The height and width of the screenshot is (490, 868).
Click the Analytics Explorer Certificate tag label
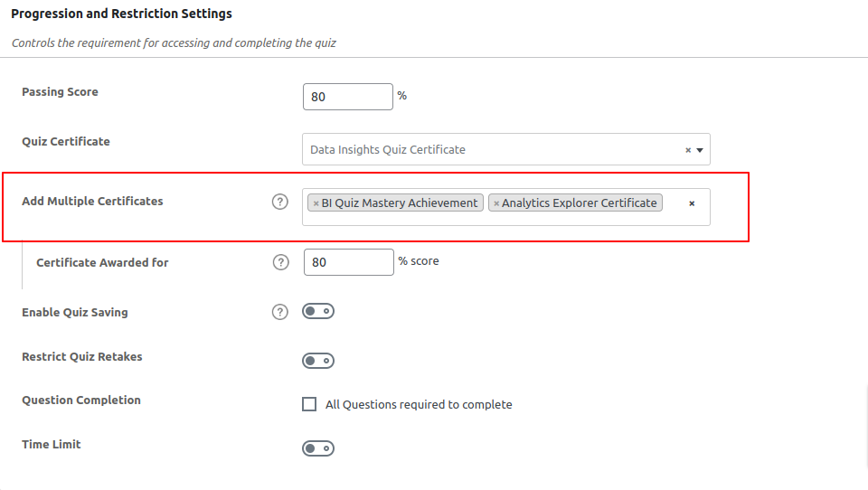580,203
